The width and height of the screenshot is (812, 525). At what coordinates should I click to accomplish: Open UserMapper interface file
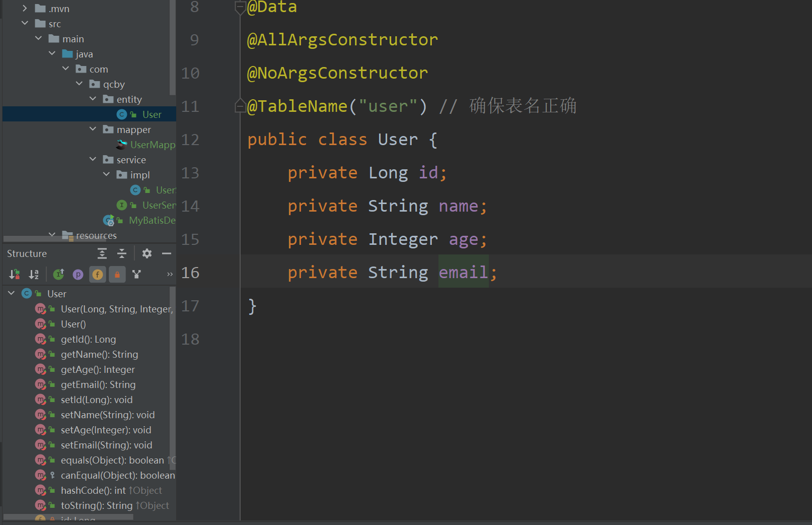[153, 145]
